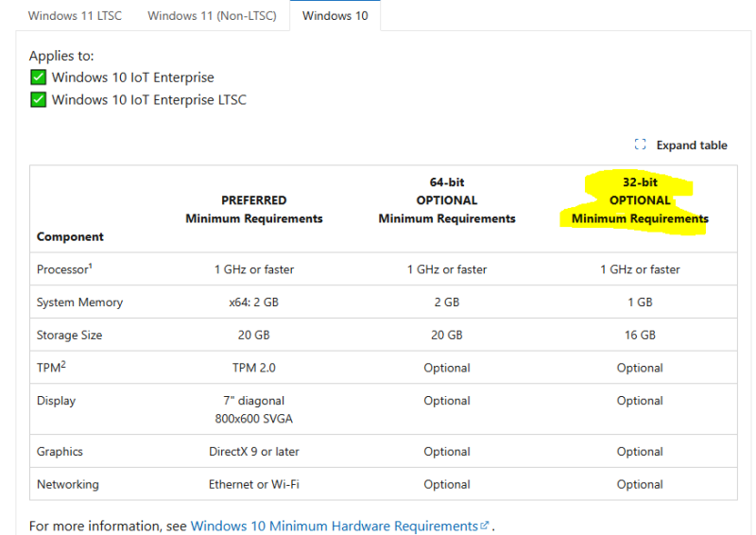Click the "TPM 2.0" cell

click(254, 368)
